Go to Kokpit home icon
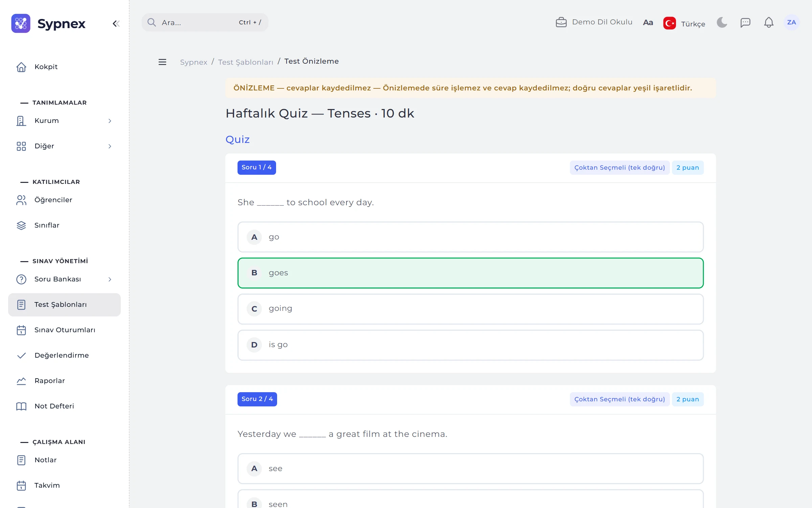Screen dimensions: 812x508 [x=21, y=67]
